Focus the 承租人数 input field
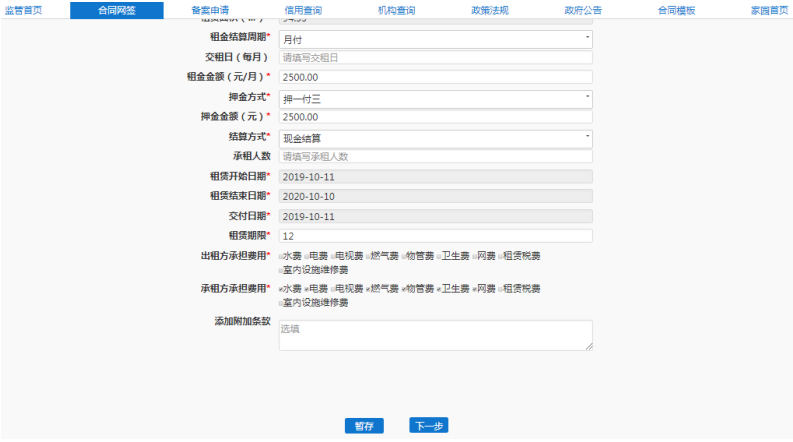Viewport: 793px width, 442px height. 435,157
